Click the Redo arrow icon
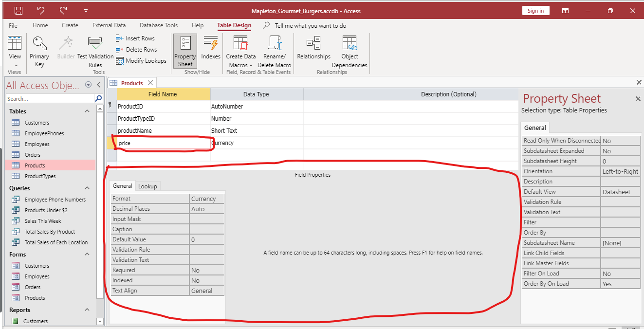644x329 pixels. 63,10
